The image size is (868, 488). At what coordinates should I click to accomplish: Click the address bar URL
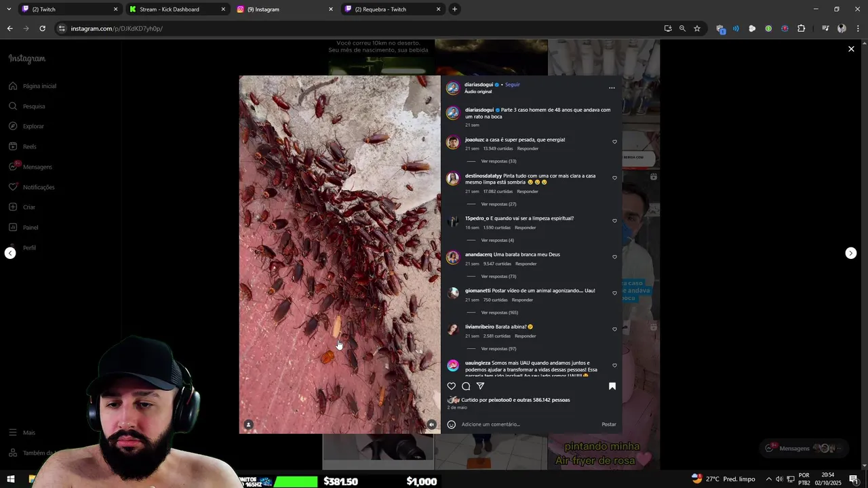[117, 28]
